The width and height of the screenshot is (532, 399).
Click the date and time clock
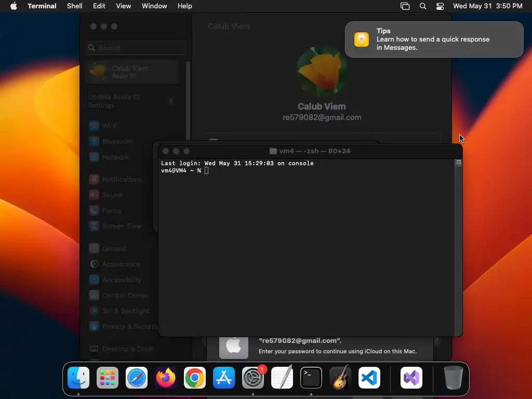[487, 6]
